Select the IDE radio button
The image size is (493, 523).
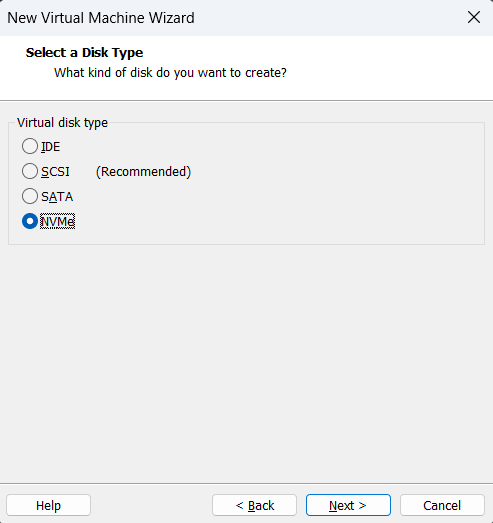coord(30,146)
